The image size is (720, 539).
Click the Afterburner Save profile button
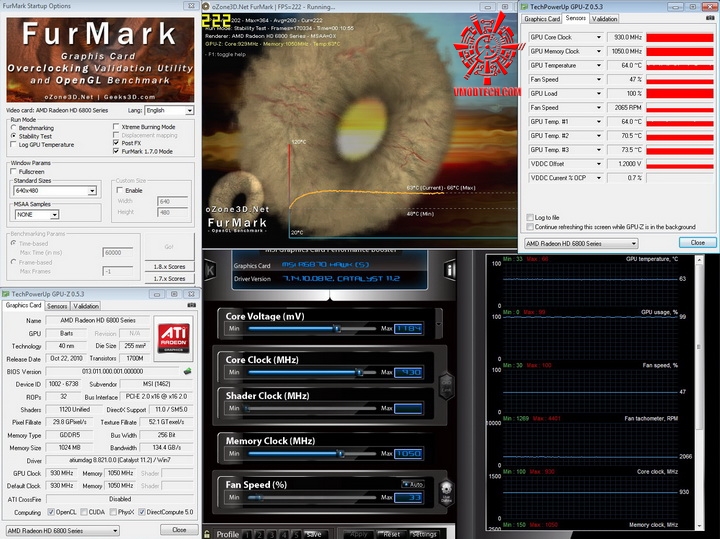click(x=315, y=534)
